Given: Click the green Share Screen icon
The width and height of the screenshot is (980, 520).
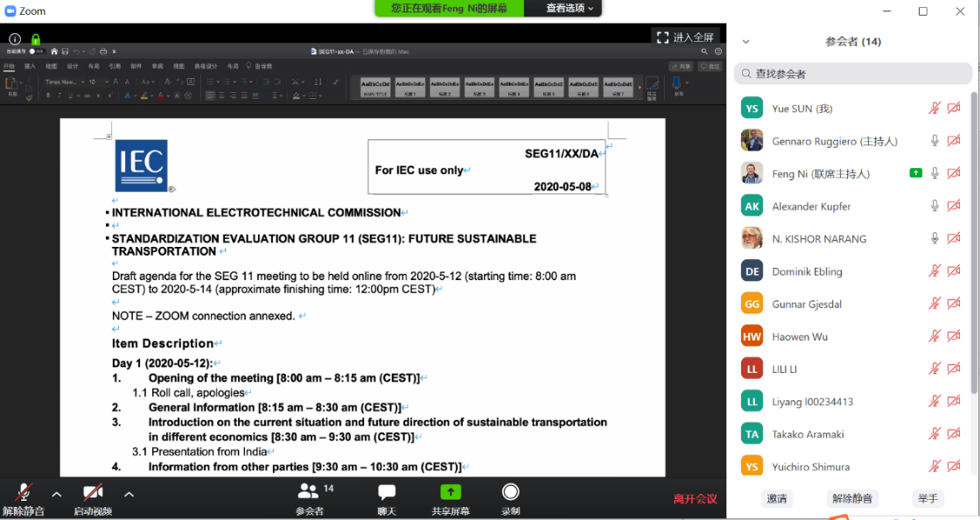Looking at the screenshot, I should (x=450, y=492).
